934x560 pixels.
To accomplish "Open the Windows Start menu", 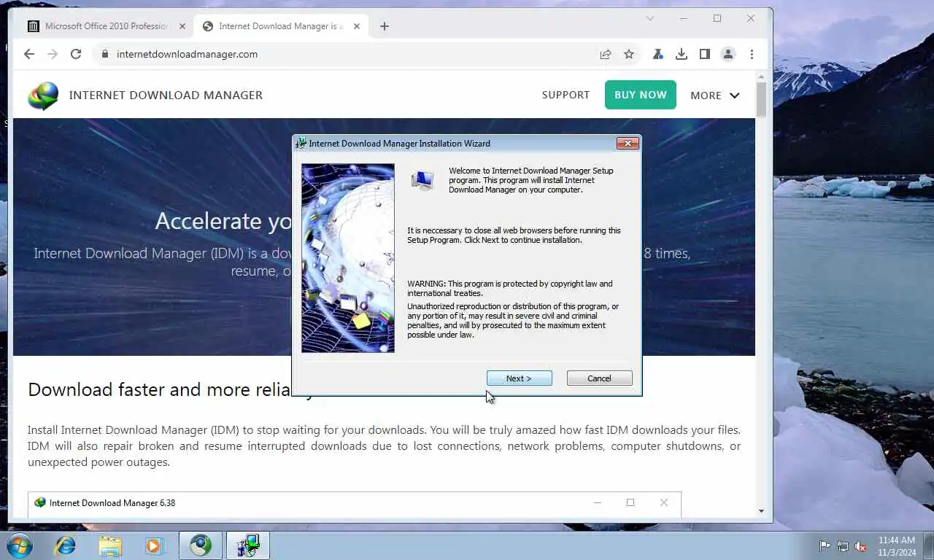I will (19, 545).
